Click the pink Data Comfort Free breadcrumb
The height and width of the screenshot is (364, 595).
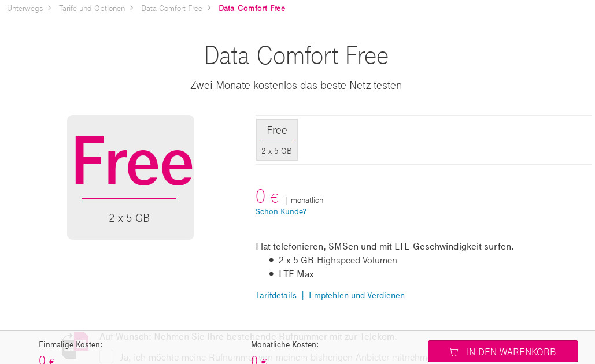(x=252, y=8)
